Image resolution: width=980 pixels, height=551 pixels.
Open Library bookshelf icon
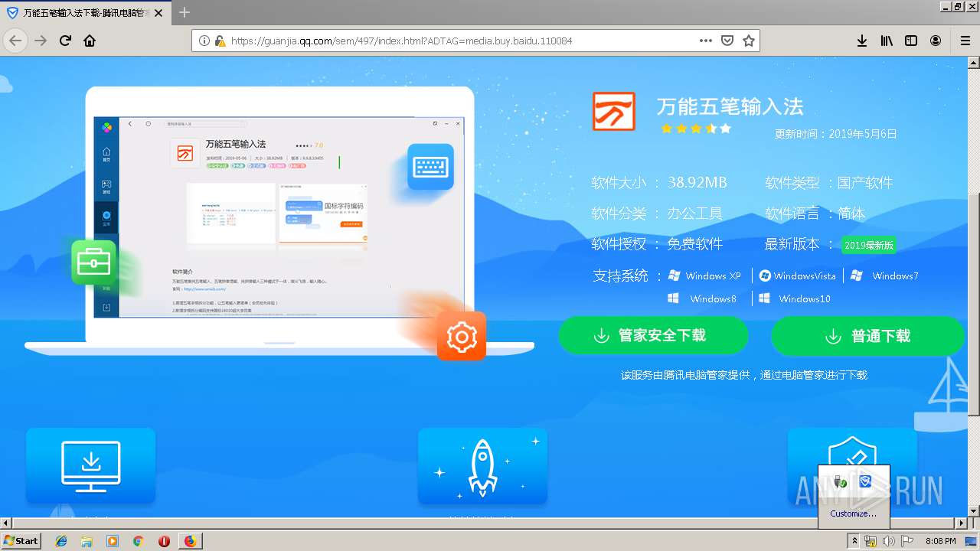887,41
